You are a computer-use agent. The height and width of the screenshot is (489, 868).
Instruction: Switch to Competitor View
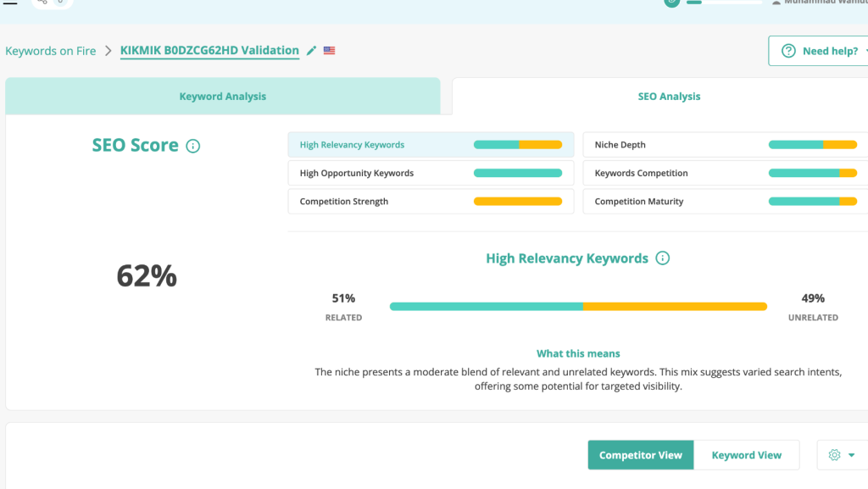pos(641,455)
